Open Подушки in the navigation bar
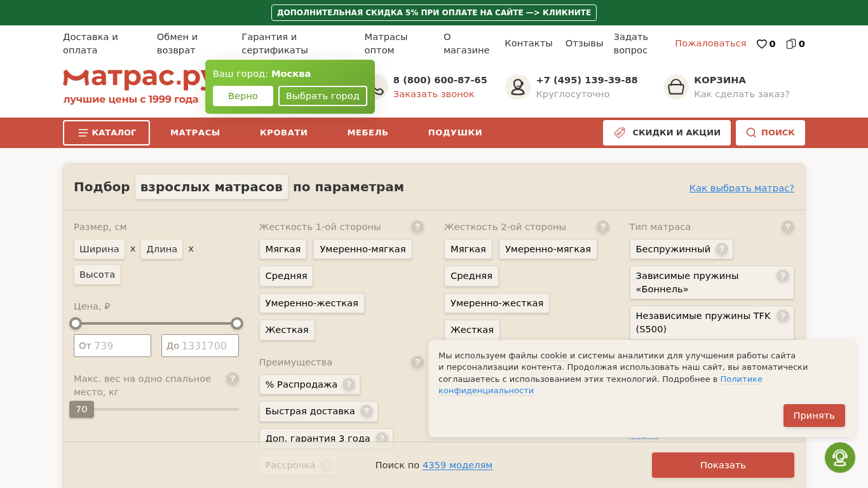Image resolution: width=868 pixels, height=488 pixels. (455, 133)
